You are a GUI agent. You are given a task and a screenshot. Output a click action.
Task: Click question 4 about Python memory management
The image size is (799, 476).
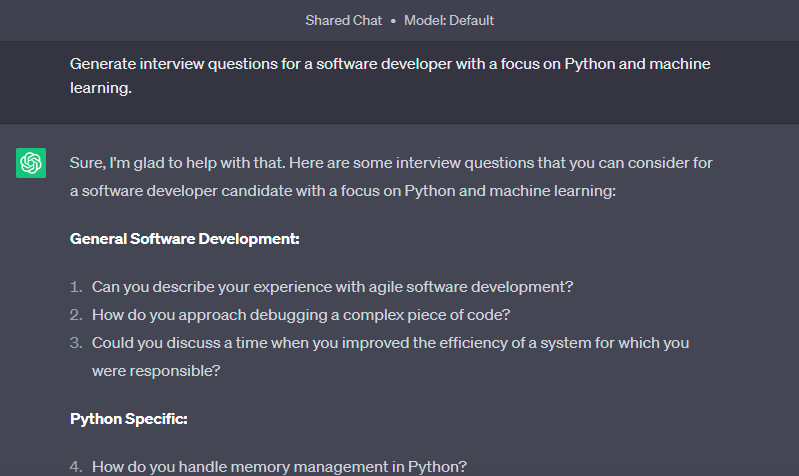[x=279, y=467]
